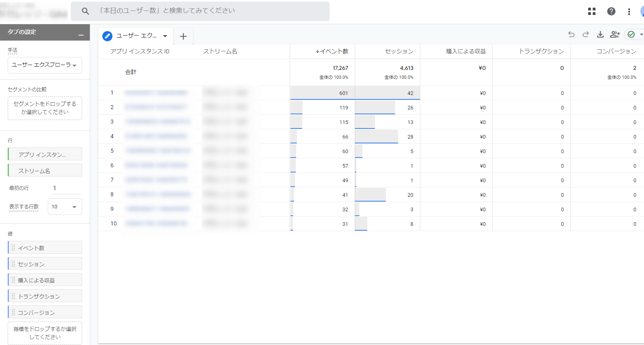Click the search magnifier icon
The image size is (644, 345).
tap(85, 11)
